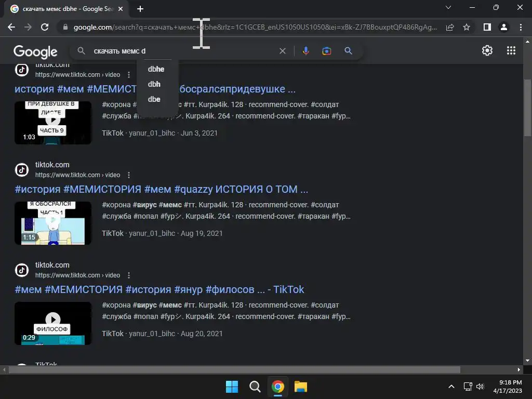Play the 0:29 ФИЛОСОФ video thumbnail
This screenshot has height=399, width=532.
[x=53, y=323]
